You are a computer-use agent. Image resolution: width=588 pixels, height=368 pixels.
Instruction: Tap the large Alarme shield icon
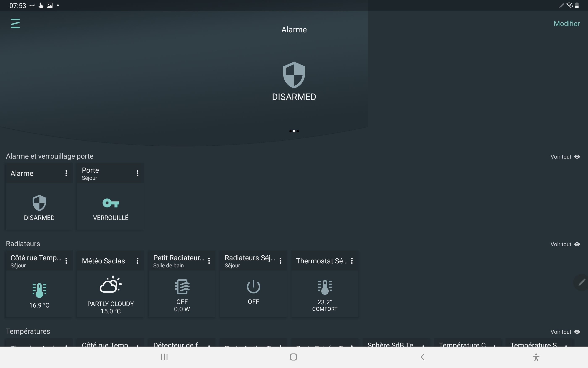pyautogui.click(x=294, y=75)
